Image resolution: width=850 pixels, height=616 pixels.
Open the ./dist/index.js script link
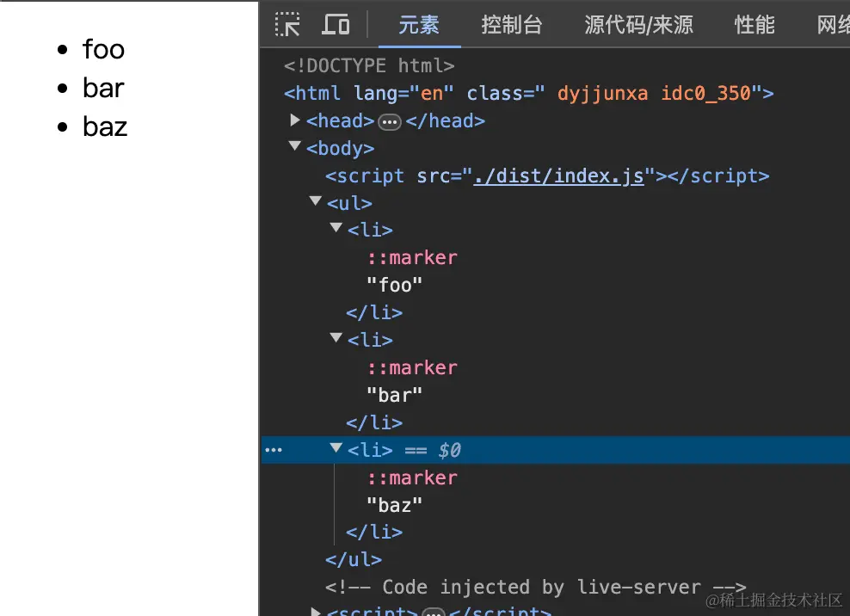point(558,176)
